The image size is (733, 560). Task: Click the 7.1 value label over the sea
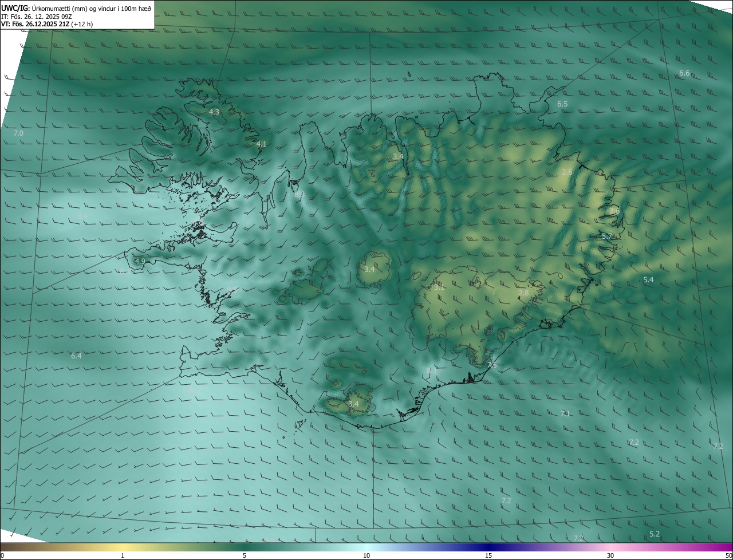coord(565,413)
